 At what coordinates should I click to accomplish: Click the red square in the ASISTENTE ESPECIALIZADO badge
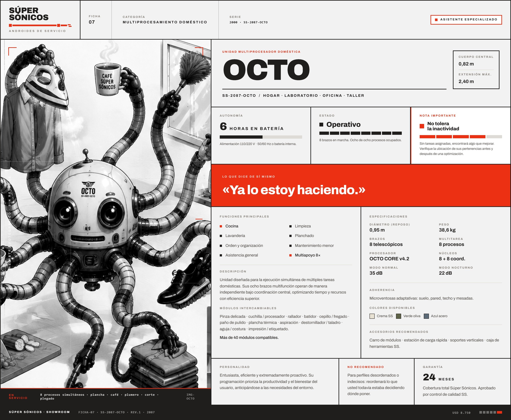(436, 20)
